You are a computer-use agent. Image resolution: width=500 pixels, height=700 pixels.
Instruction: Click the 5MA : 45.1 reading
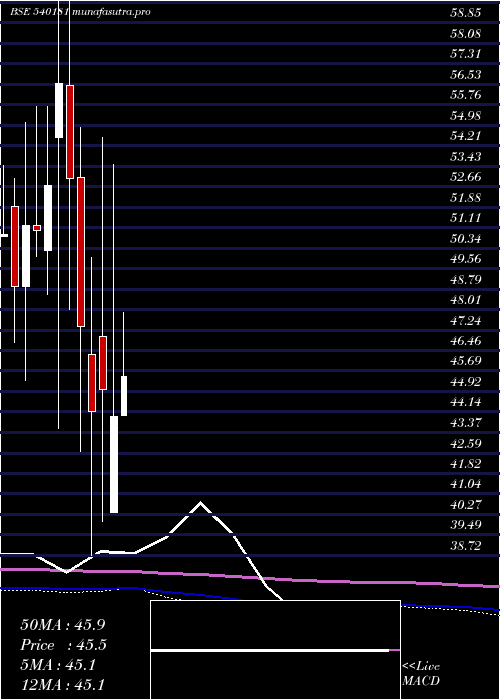pyautogui.click(x=58, y=665)
